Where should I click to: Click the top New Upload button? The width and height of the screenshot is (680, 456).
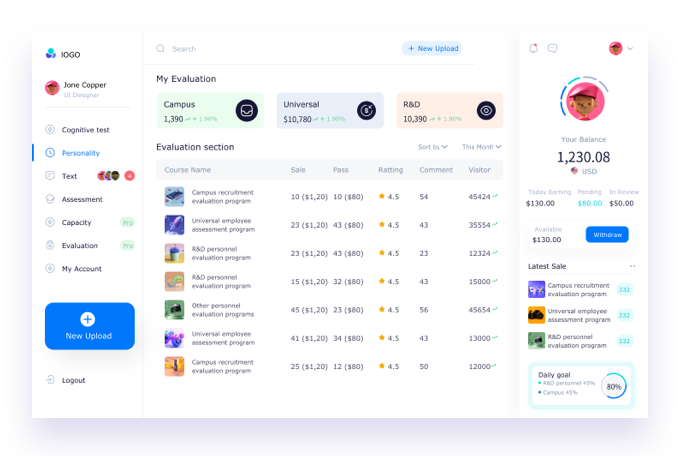[431, 48]
